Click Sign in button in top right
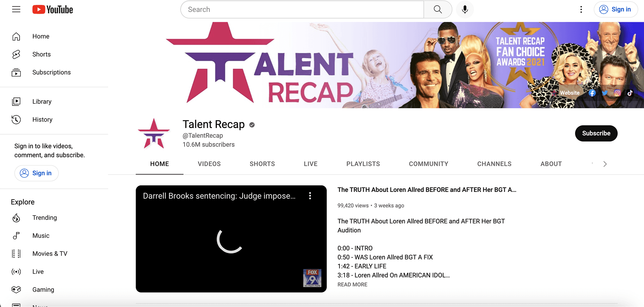Image resolution: width=644 pixels, height=307 pixels. (x=615, y=10)
